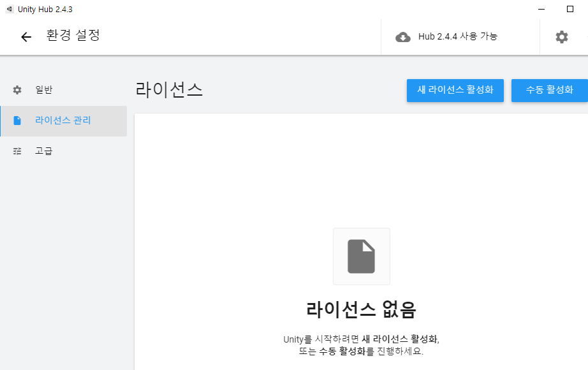This screenshot has height=370, width=588.
Task: Minimize the Unity Hub window
Action: point(541,9)
